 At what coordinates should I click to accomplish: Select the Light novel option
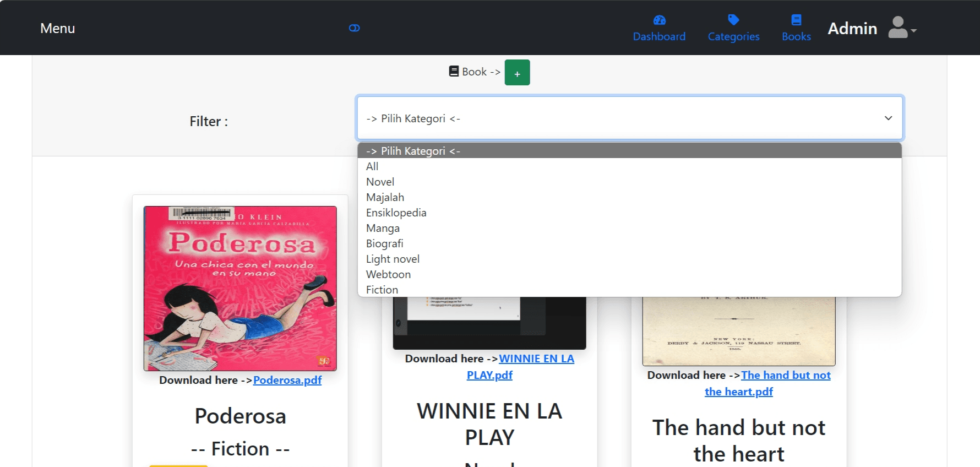393,259
